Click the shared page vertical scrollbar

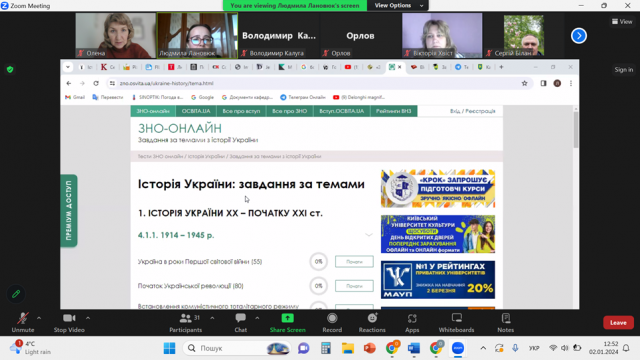coord(576,130)
